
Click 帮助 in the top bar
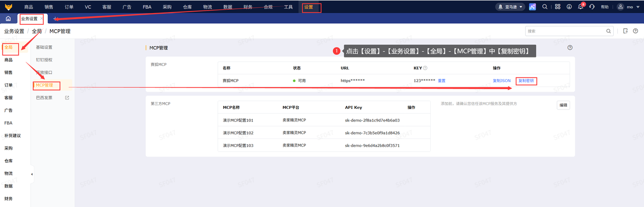[605, 7]
